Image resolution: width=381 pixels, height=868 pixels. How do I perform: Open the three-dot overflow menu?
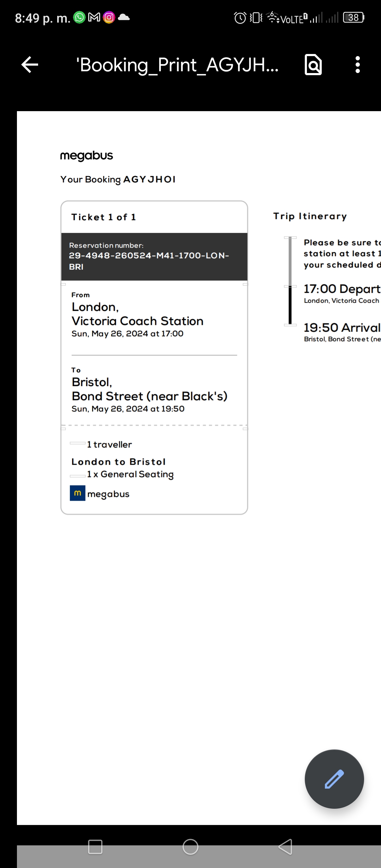(357, 65)
